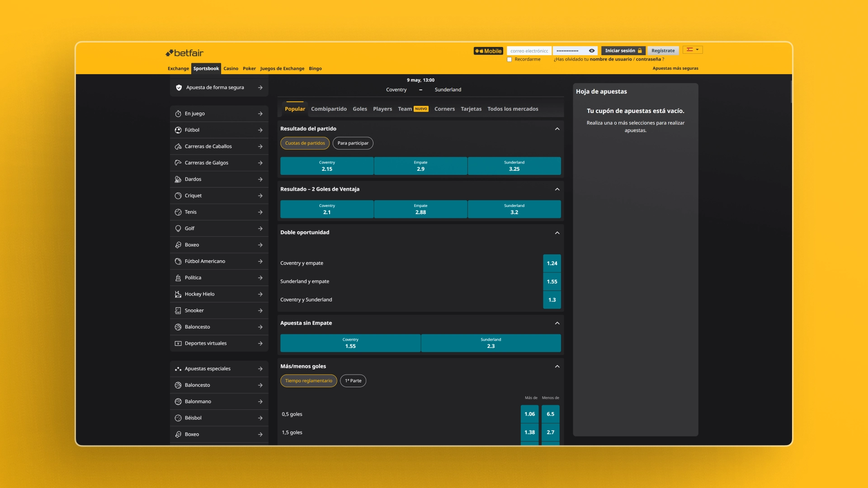The image size is (868, 488).
Task: Click the Carreras de Galgos greyhound icon
Action: (178, 163)
